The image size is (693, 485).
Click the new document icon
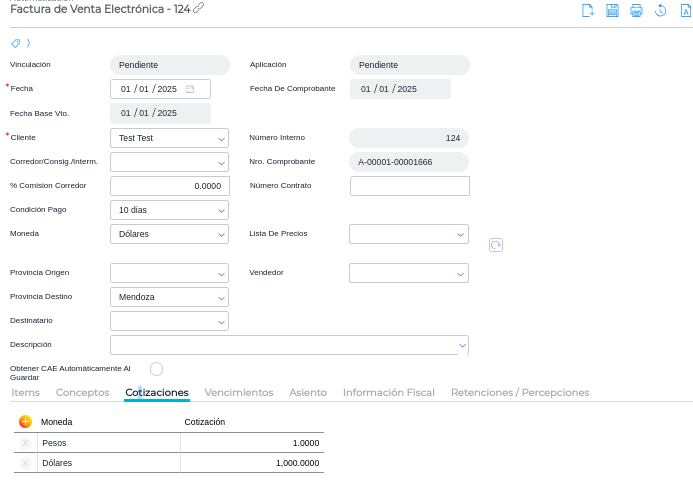coord(588,11)
